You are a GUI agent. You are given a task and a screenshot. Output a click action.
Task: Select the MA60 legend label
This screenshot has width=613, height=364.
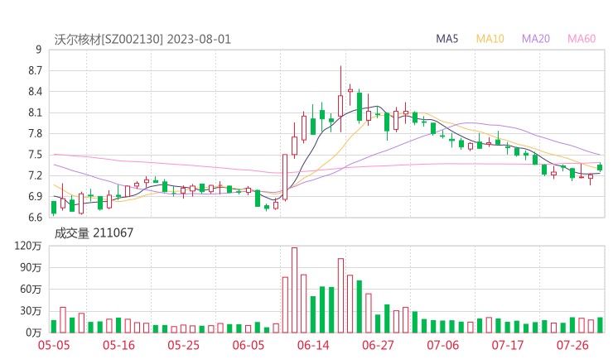[582, 39]
